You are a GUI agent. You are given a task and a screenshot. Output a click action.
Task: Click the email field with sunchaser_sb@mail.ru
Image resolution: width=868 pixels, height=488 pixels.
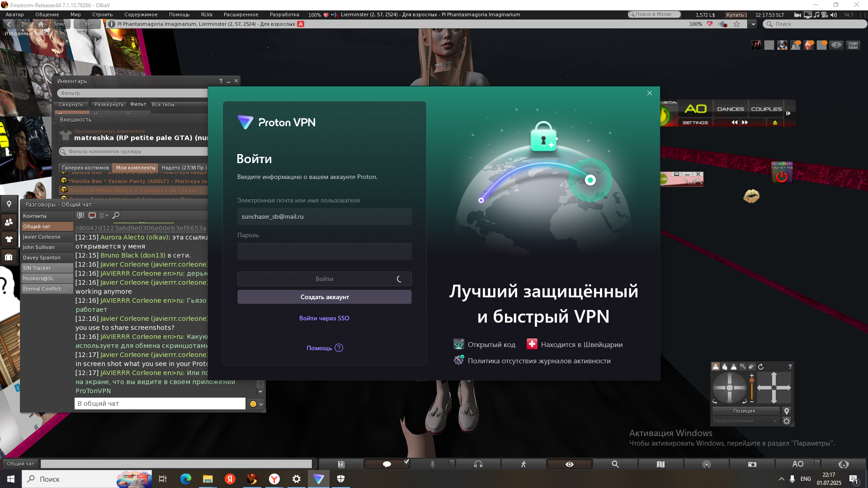[x=324, y=216]
